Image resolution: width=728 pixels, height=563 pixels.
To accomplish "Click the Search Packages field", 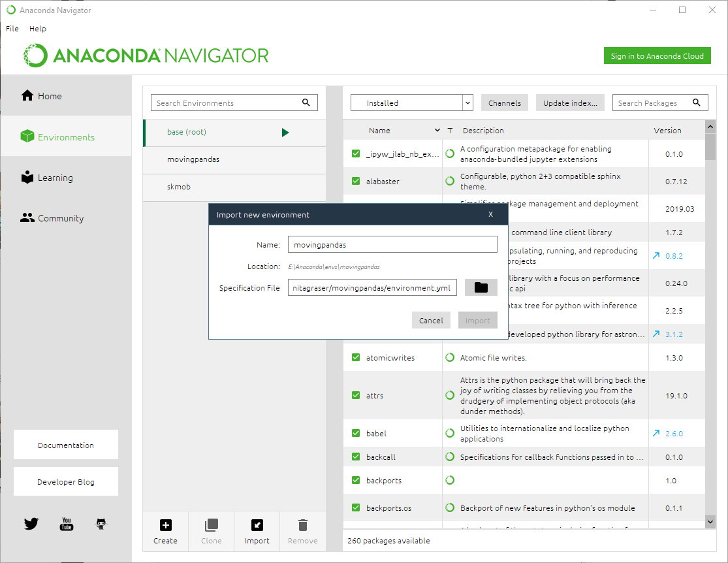I will [x=660, y=103].
